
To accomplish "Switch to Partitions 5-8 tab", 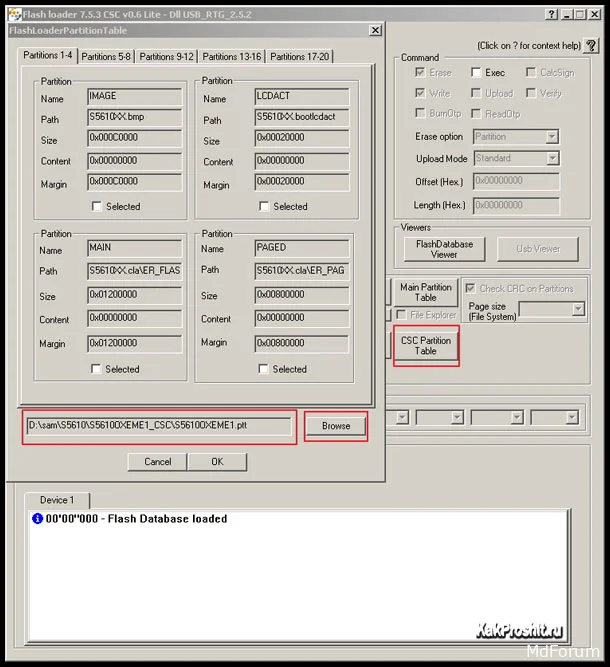I will 106,57.
